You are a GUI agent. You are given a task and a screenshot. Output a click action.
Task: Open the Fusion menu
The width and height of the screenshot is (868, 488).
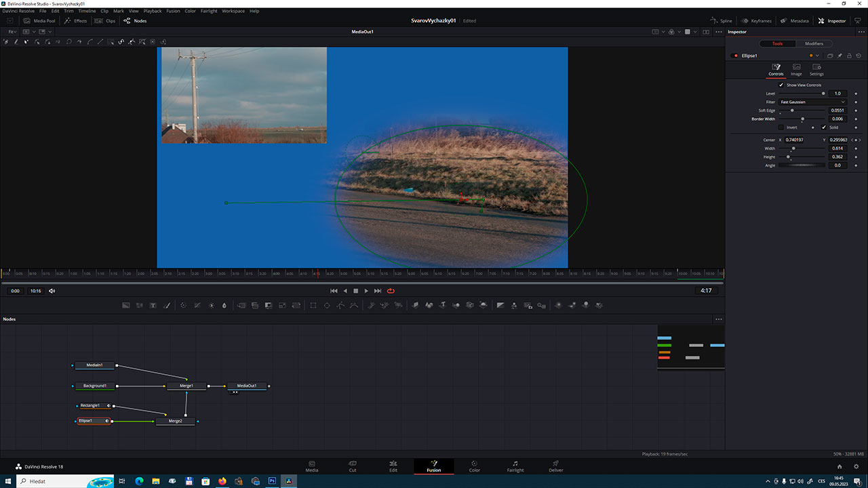(x=172, y=11)
